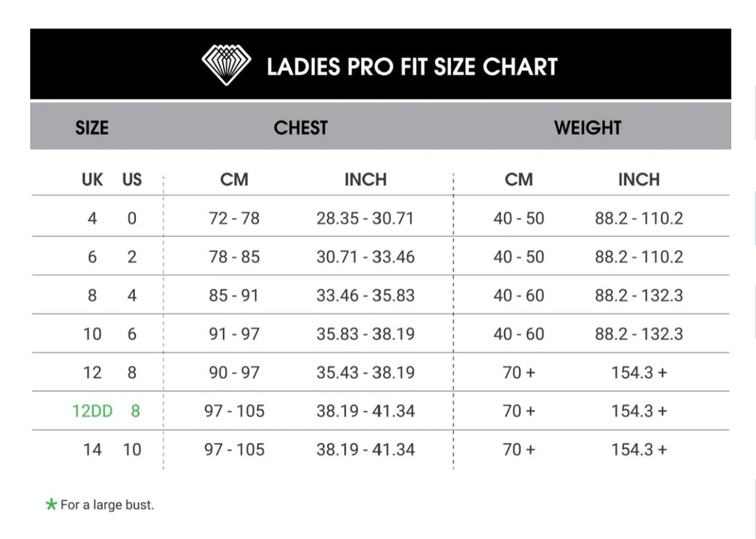Click the chest CM value 72 - 78
756x539 pixels.
click(234, 219)
